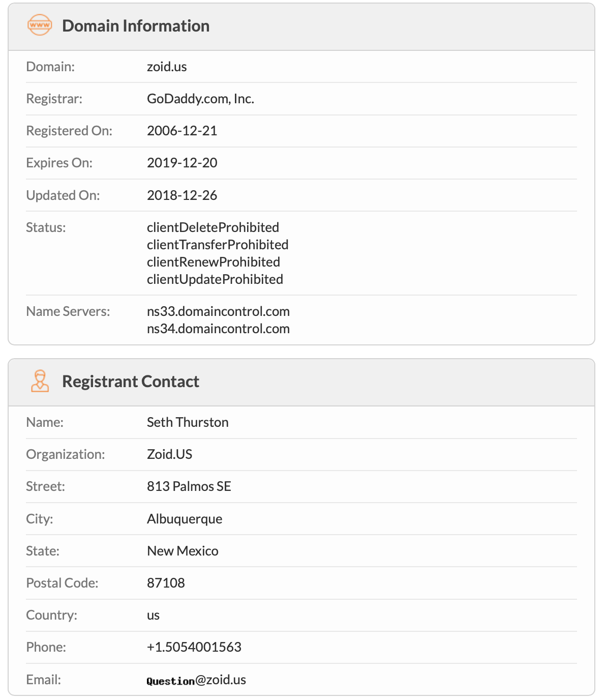Click the GoDaddy.com, Inc. registrar name
This screenshot has width=606, height=700.
click(200, 99)
